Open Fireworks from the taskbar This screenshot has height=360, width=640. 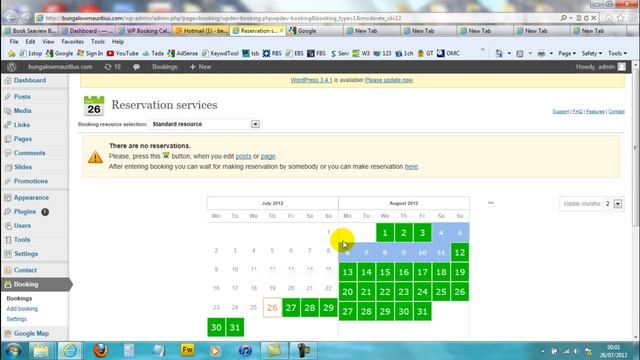[x=187, y=350]
